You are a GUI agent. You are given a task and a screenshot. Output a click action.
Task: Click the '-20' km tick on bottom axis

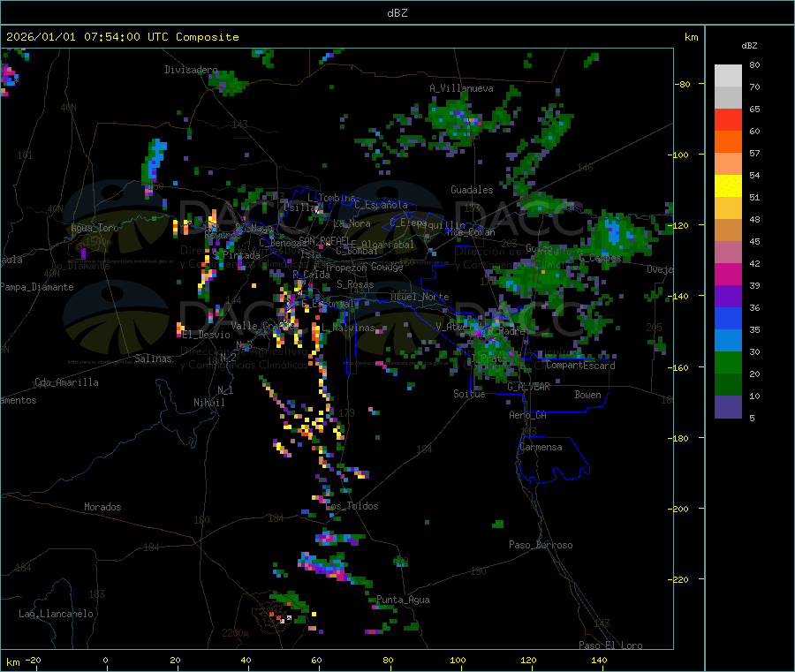coord(33,660)
